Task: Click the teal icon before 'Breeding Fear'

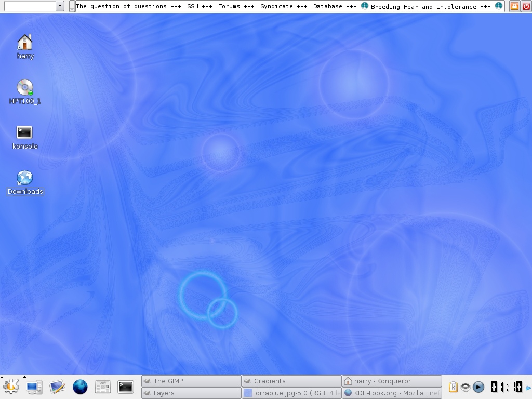Action: pos(365,6)
